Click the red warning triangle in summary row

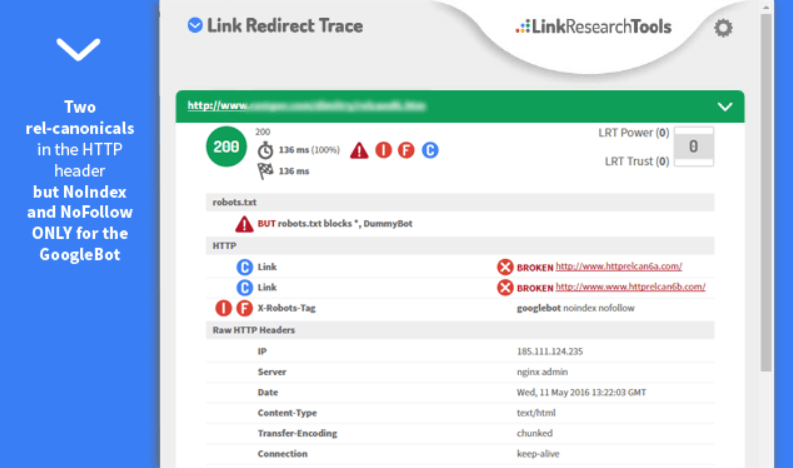click(x=359, y=150)
